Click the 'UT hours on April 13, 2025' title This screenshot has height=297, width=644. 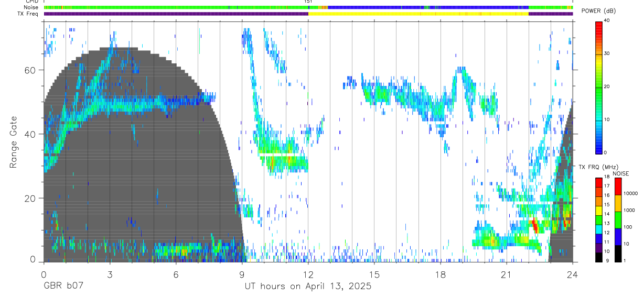coord(308,286)
